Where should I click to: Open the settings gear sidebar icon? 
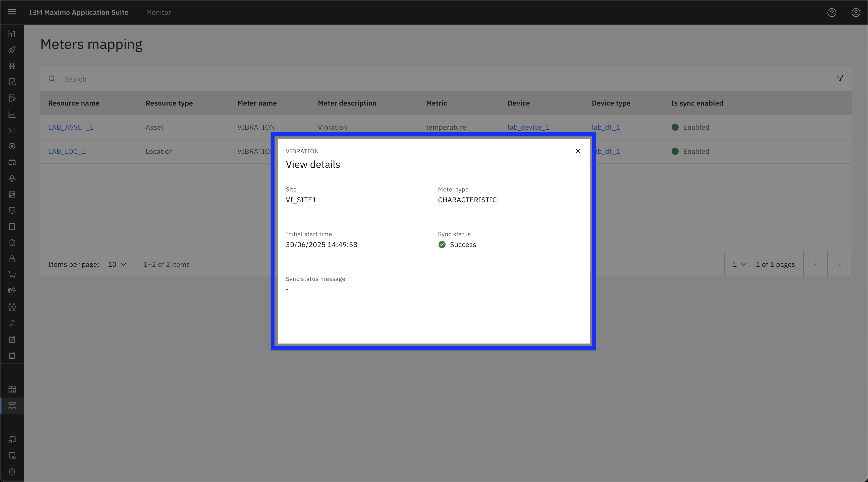(12, 472)
